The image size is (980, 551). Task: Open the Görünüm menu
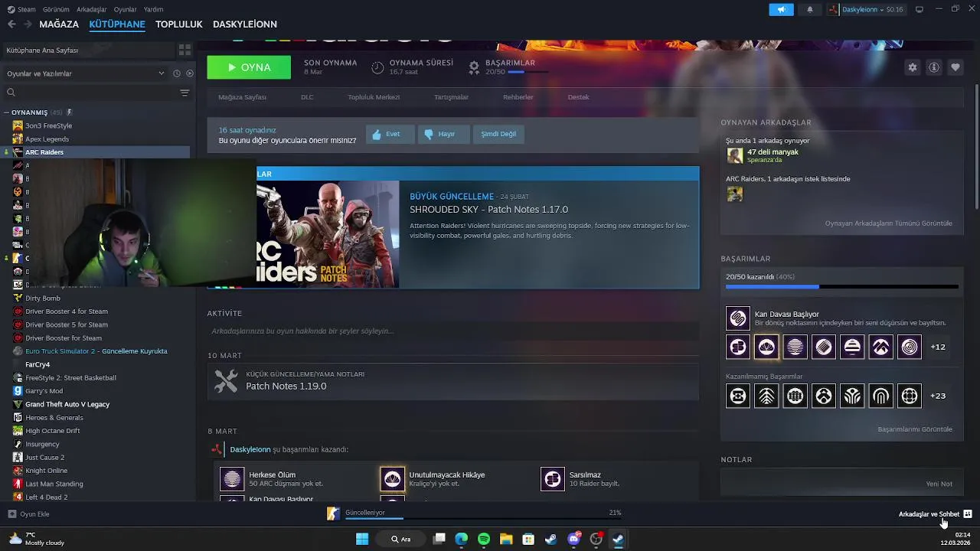click(57, 9)
